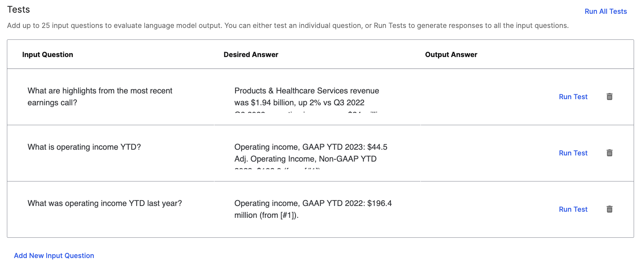Select the GAAP YTD 2022 desired answer field
This screenshot has height=268, width=644.
click(313, 209)
